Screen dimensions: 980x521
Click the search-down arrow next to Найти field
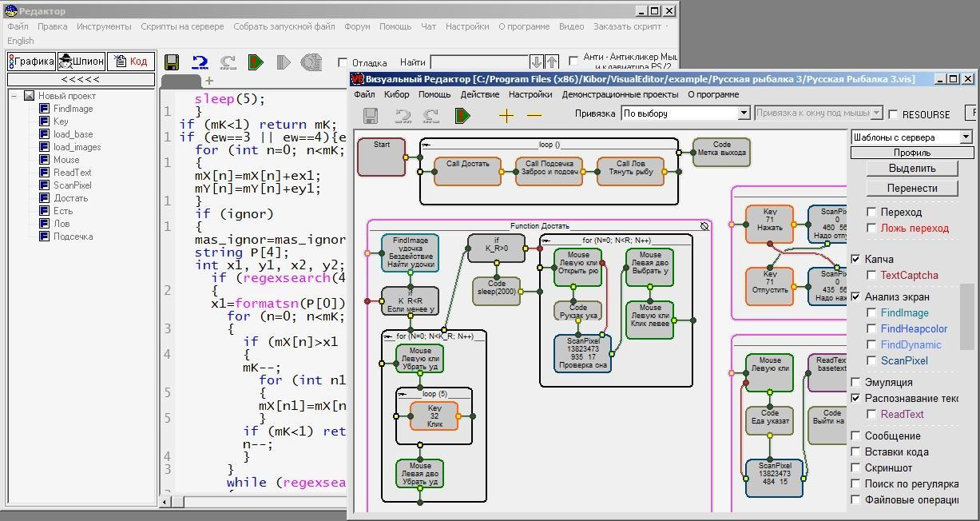(537, 62)
